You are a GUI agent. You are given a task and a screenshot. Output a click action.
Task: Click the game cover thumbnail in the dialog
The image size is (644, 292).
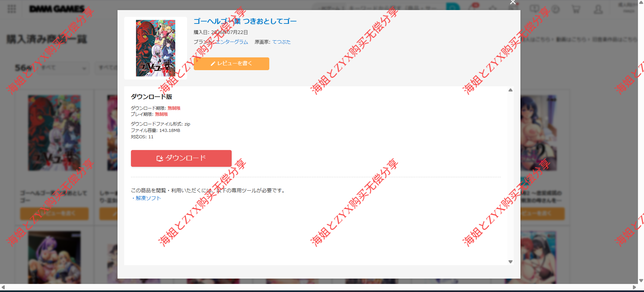(x=155, y=48)
